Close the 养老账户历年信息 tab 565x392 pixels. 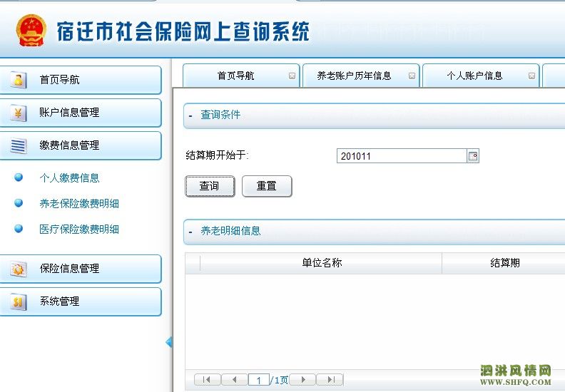(412, 76)
